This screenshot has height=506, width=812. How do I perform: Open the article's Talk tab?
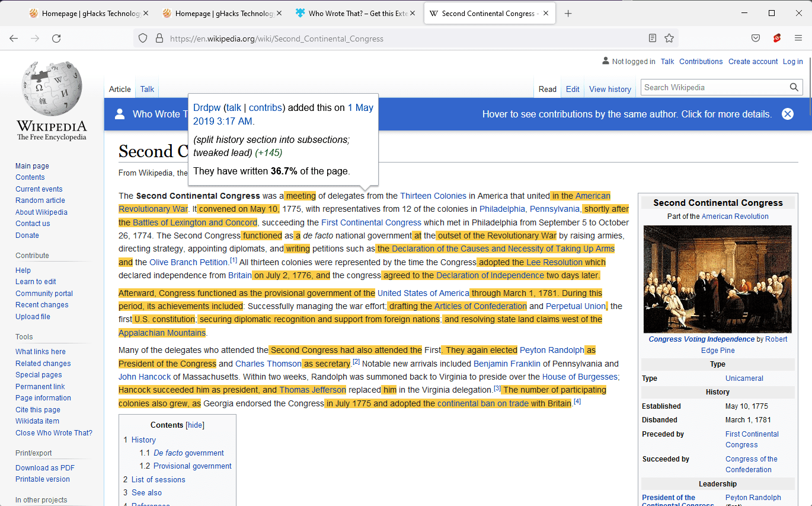pos(147,89)
